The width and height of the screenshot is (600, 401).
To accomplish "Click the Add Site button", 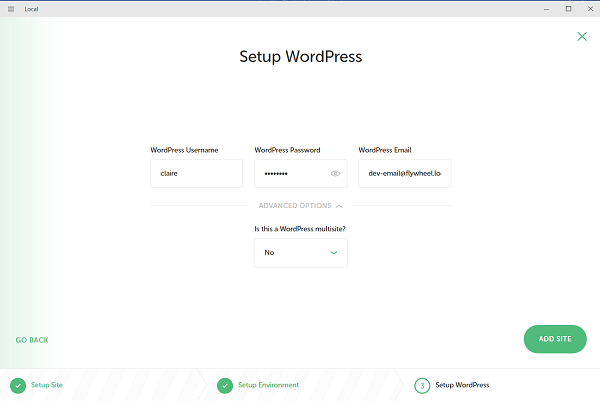I will (x=555, y=339).
